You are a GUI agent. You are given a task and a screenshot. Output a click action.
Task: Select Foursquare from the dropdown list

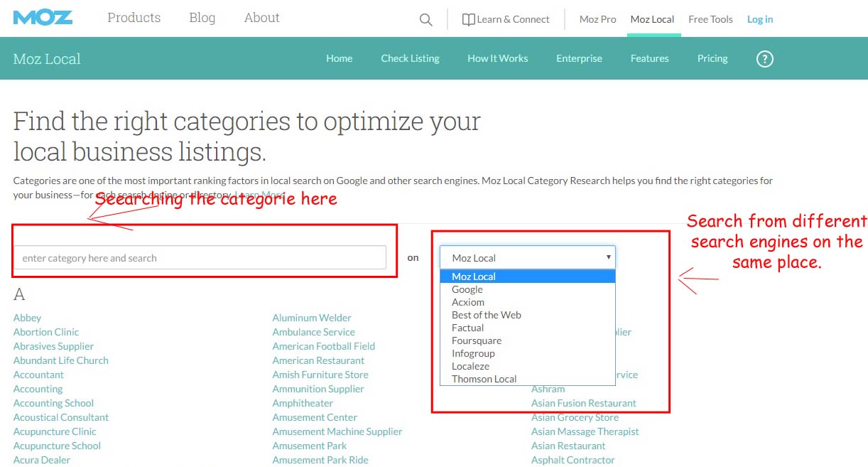point(477,340)
